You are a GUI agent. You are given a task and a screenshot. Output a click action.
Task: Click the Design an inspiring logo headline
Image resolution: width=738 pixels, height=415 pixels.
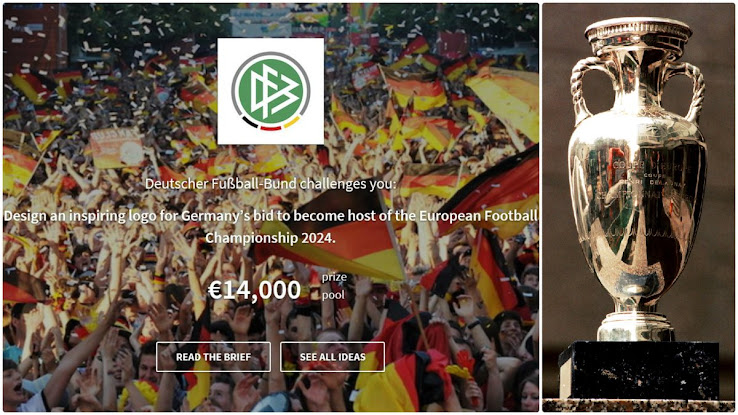tap(271, 216)
